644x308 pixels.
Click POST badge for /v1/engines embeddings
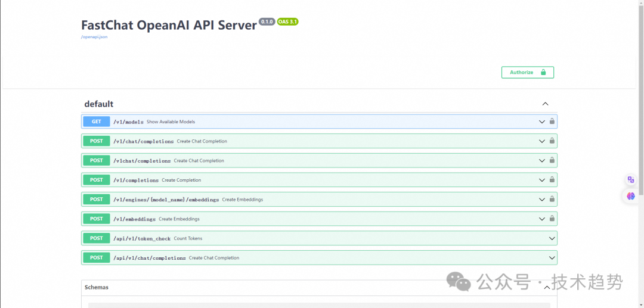[x=97, y=200]
